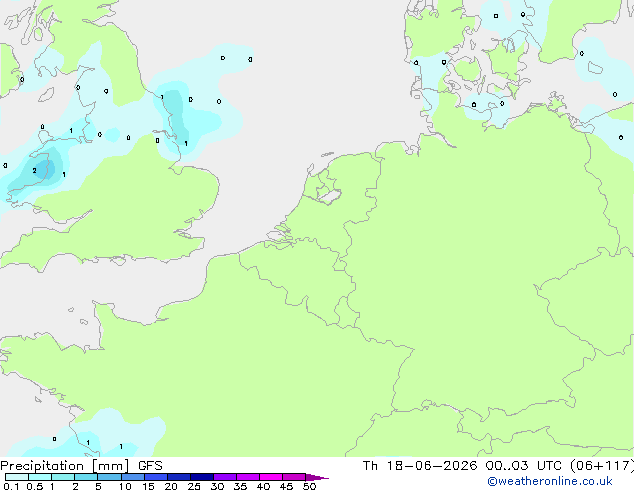Pick the 15–20 mm legend swatch
The width and height of the screenshot is (634, 490).
tap(156, 477)
